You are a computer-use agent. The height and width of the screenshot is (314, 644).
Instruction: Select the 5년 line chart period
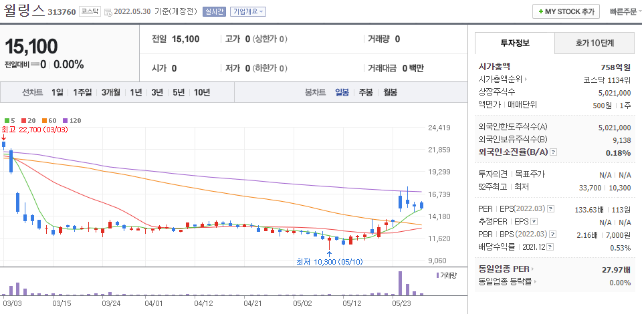pos(179,92)
